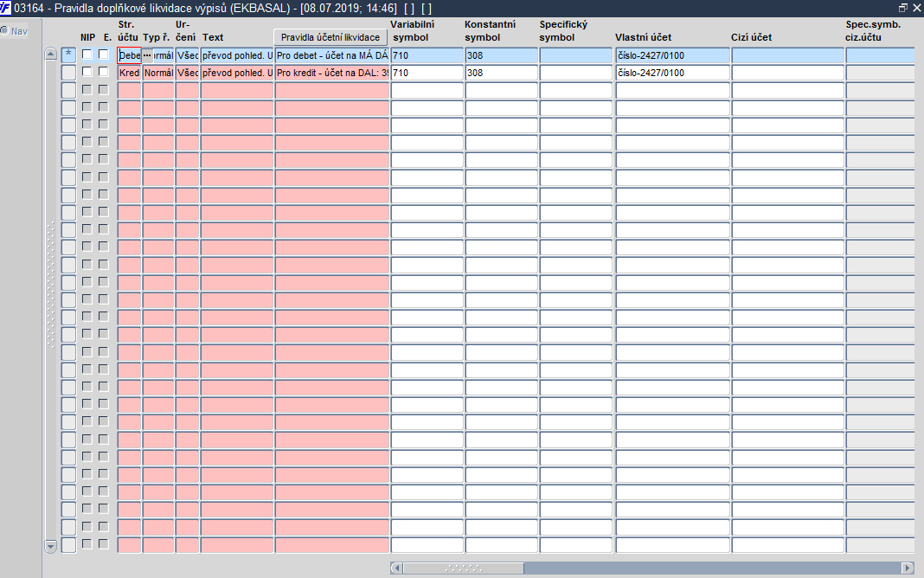Click the Spec.symb. ciz.účtu field in Kredit row
This screenshot has height=578, width=924.
[x=881, y=73]
